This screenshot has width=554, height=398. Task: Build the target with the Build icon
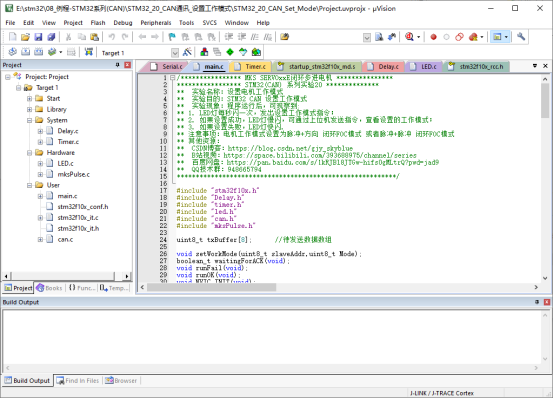point(25,52)
